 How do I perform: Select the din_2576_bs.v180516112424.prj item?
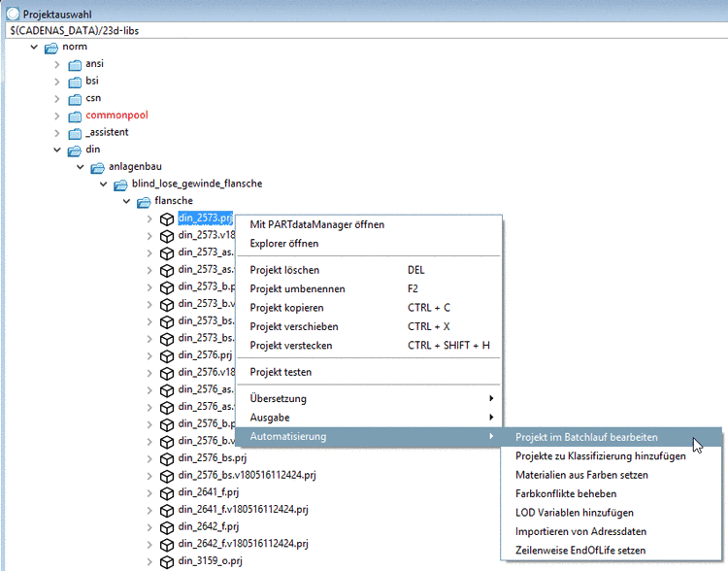pos(247,475)
